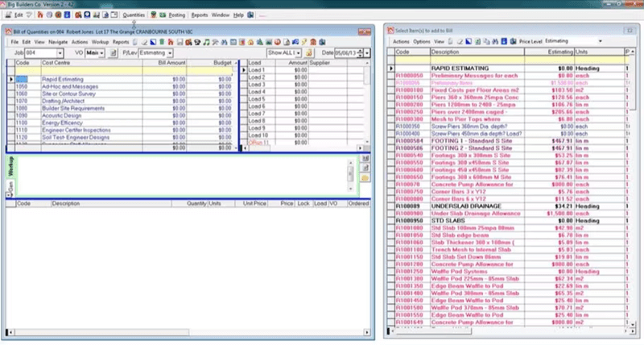The height and width of the screenshot is (345, 644).
Task: Open the VO Main dropdown
Action: click(101, 53)
